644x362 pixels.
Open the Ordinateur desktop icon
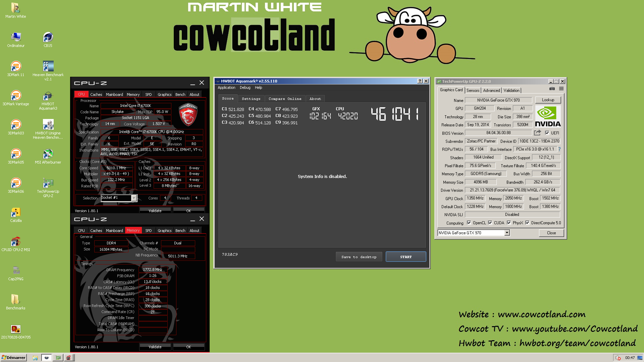16,40
